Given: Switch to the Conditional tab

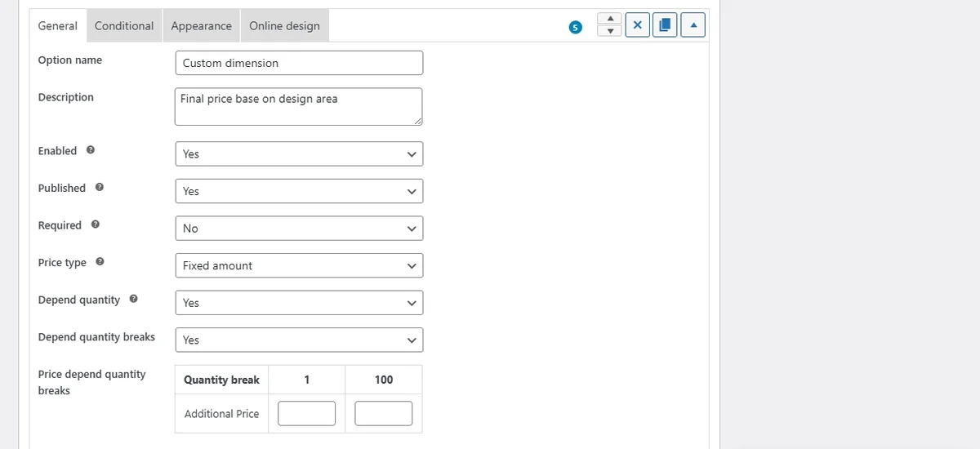Looking at the screenshot, I should [124, 25].
